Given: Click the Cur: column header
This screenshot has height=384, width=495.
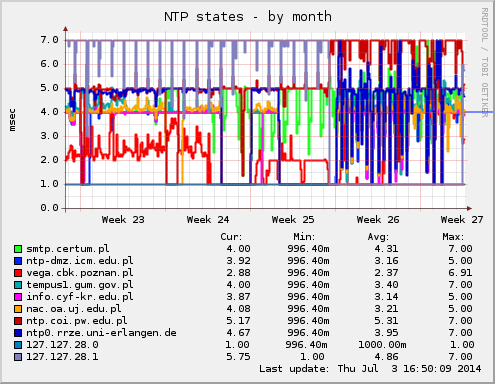Looking at the screenshot, I should click(231, 237).
